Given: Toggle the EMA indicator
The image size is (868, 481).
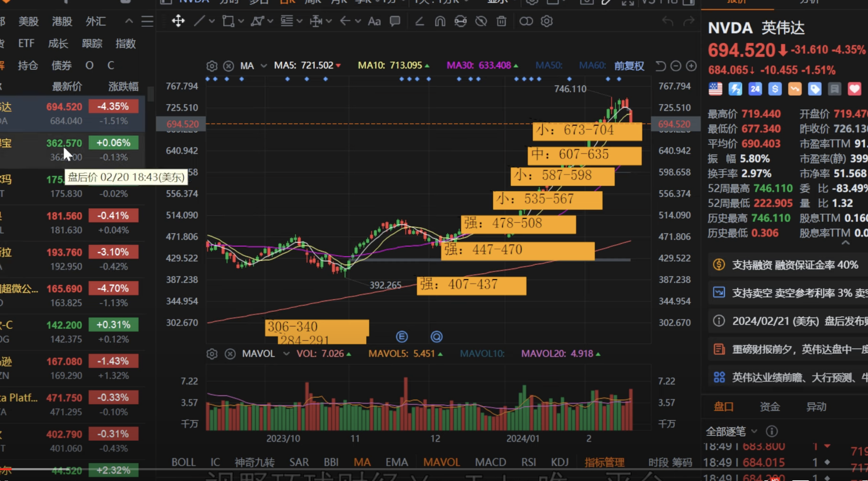Looking at the screenshot, I should click(397, 462).
